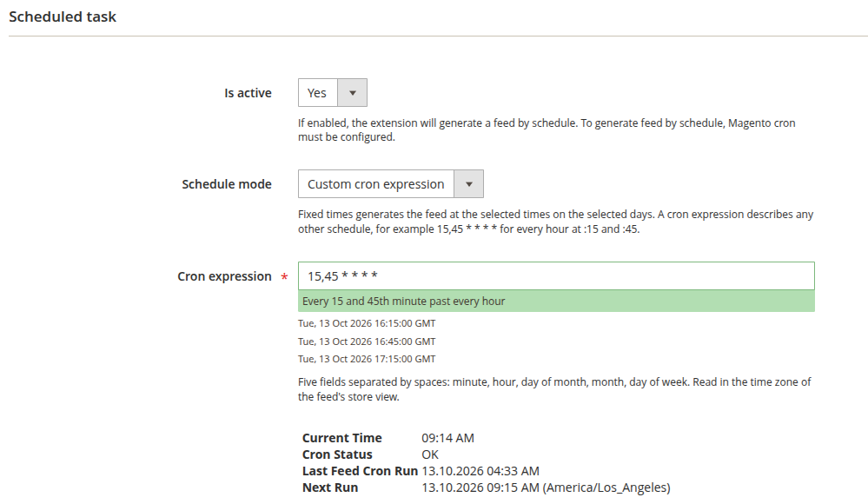868x504 pixels.
Task: Click the Cron Status row label
Action: [337, 454]
